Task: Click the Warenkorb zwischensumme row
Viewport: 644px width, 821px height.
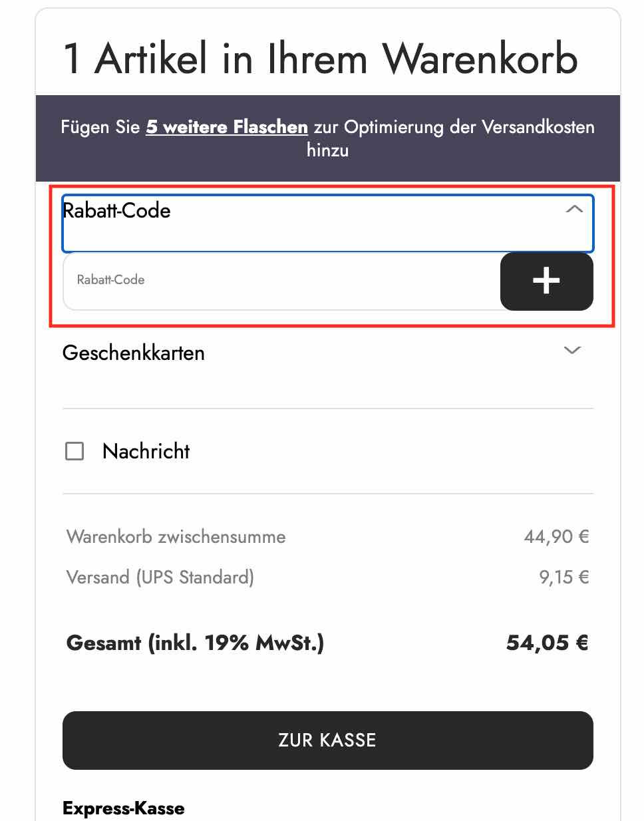Action: coord(175,536)
